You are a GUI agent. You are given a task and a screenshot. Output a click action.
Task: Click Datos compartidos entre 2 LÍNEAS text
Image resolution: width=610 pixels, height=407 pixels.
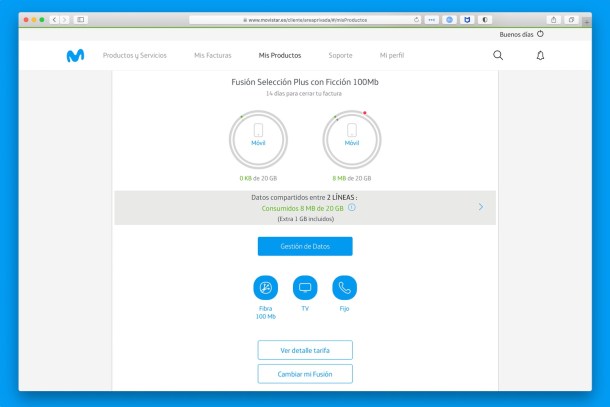[304, 197]
